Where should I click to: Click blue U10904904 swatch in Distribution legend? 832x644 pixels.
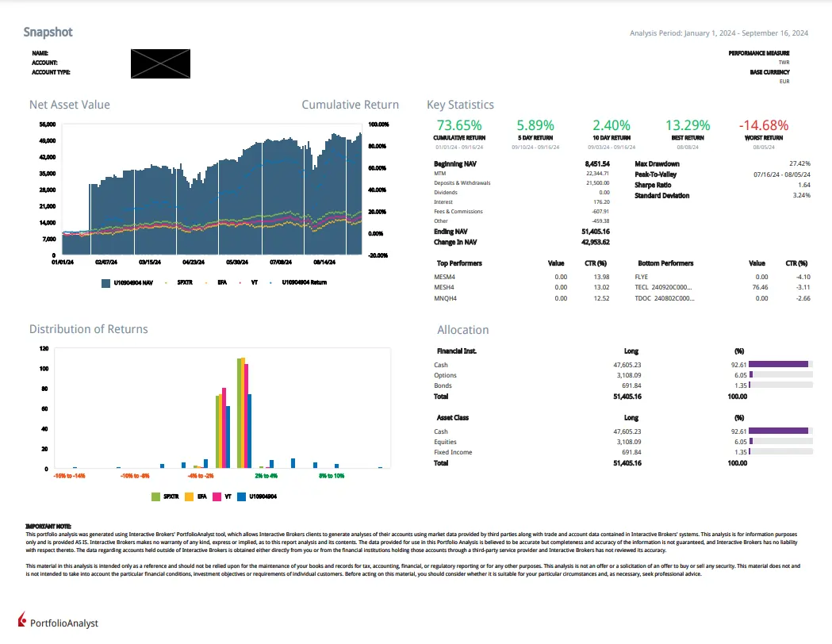point(243,496)
